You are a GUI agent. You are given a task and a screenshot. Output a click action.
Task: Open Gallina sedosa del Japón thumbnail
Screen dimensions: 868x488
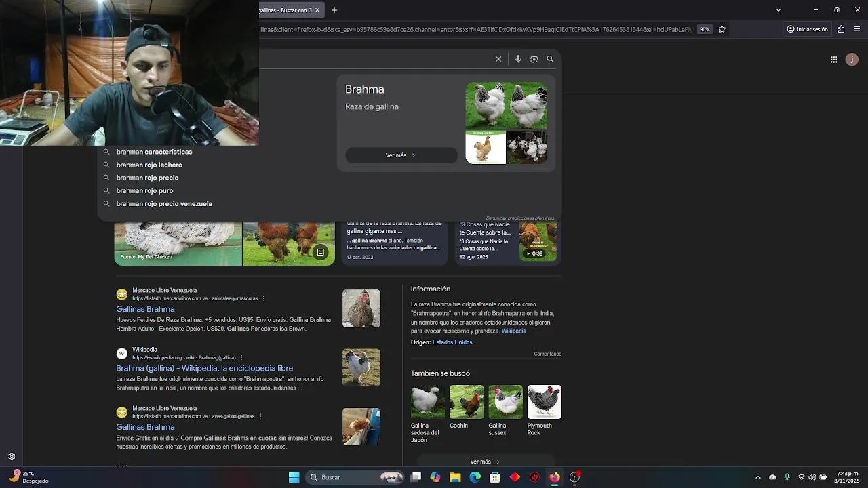point(428,401)
